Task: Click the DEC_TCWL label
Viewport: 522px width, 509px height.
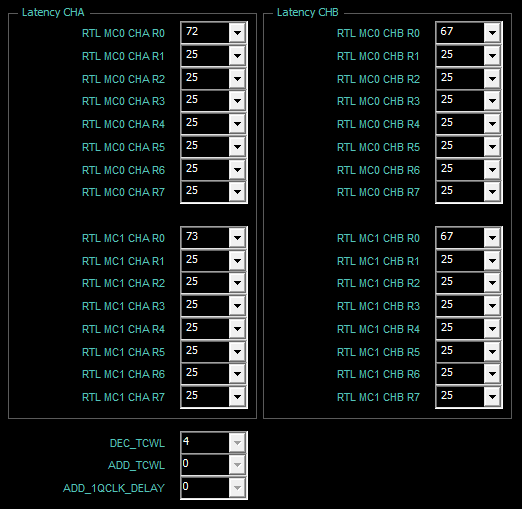Action: click(137, 443)
